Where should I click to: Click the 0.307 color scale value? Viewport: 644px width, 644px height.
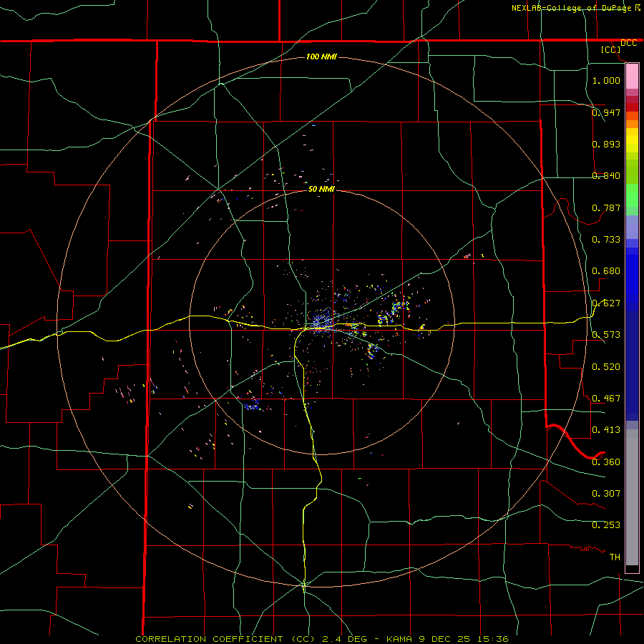tap(606, 494)
